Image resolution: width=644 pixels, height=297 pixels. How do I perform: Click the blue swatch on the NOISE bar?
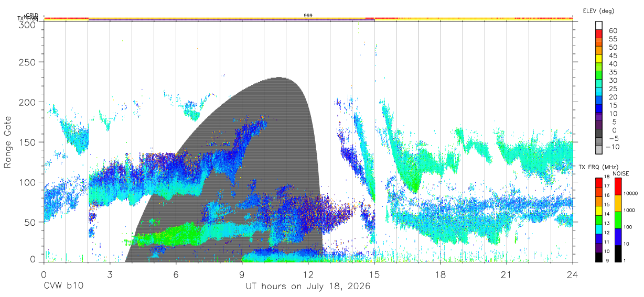(x=618, y=237)
